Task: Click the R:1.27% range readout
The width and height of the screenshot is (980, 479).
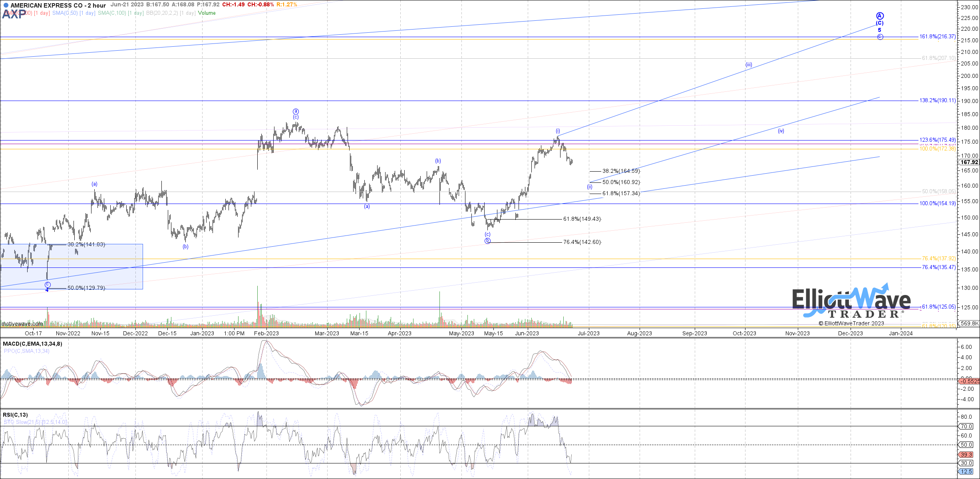Action: (x=287, y=5)
